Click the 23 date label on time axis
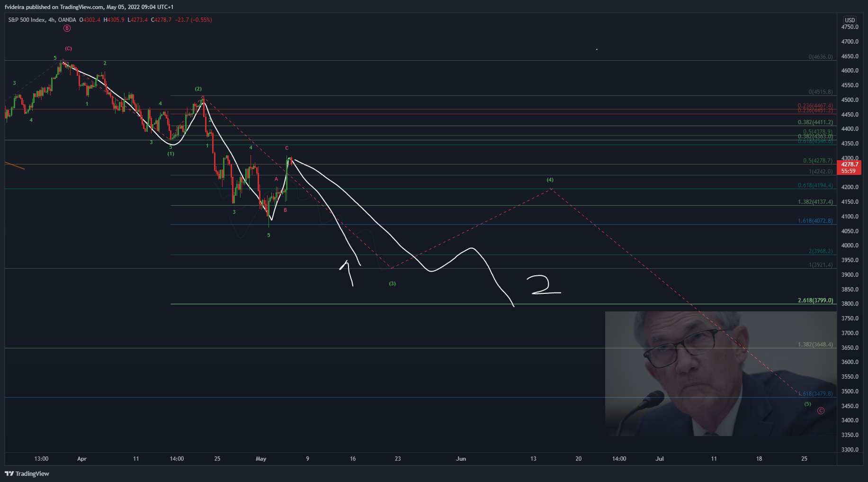Screen dimensions: 868x482 [x=398, y=459]
